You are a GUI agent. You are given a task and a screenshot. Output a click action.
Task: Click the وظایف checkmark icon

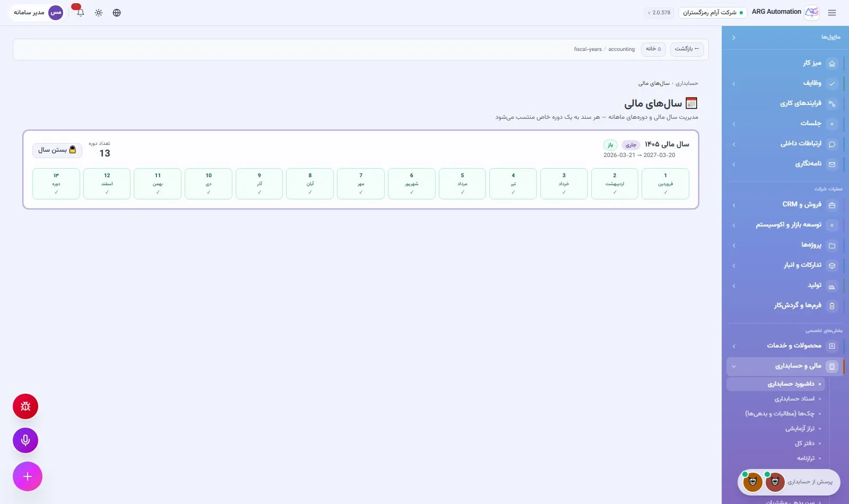point(832,84)
